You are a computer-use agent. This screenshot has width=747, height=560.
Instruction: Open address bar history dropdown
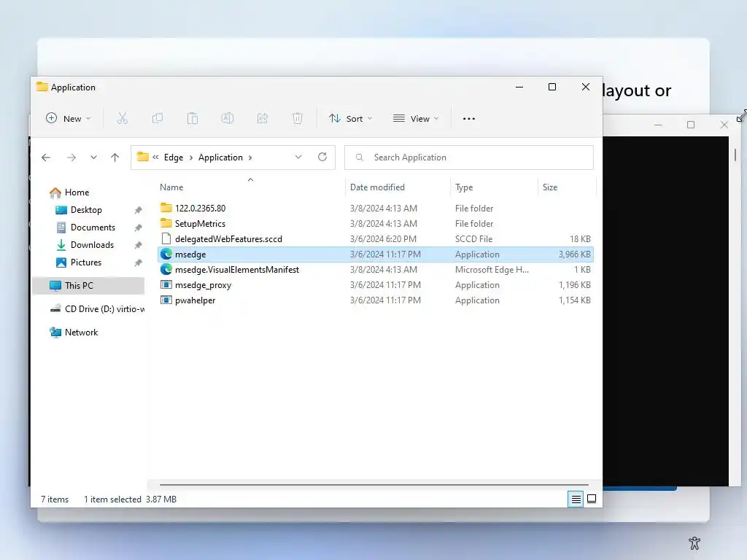(x=298, y=157)
